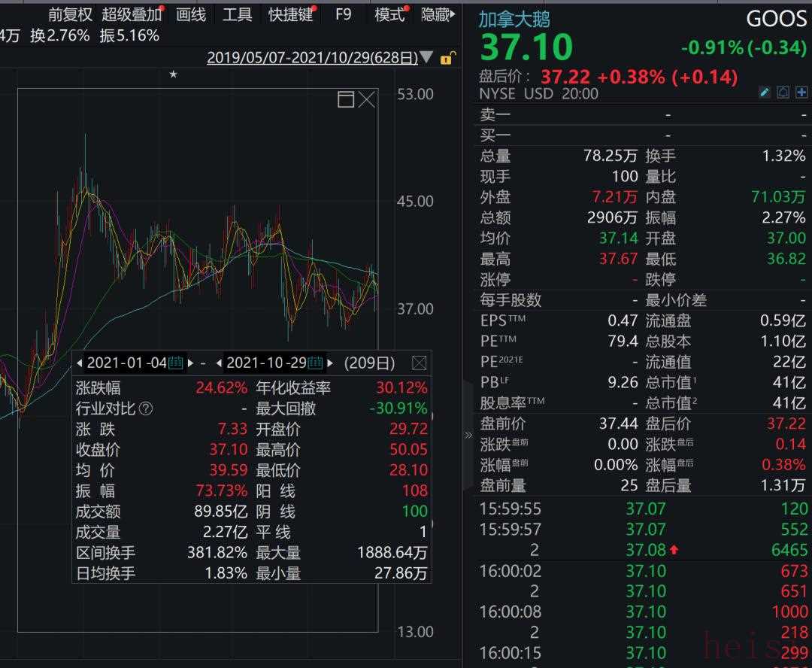Click the gold lock icon beside date range
This screenshot has height=668, width=812.
[447, 58]
